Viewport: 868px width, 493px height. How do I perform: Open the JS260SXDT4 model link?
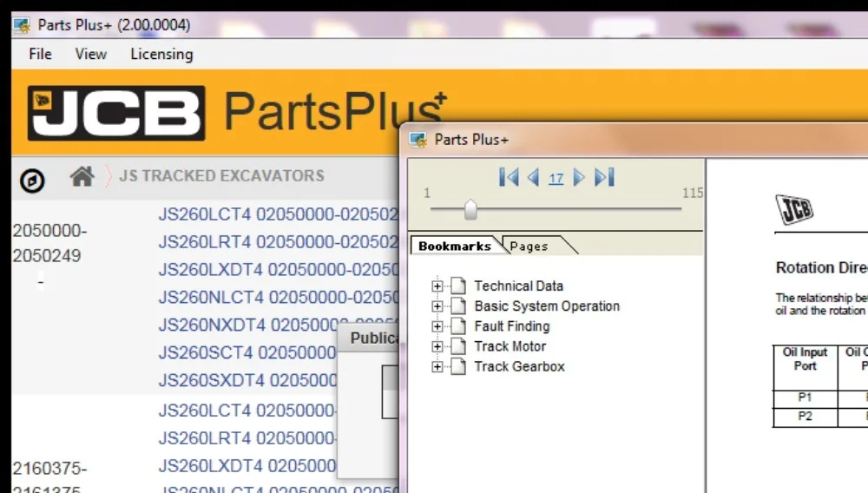click(247, 381)
